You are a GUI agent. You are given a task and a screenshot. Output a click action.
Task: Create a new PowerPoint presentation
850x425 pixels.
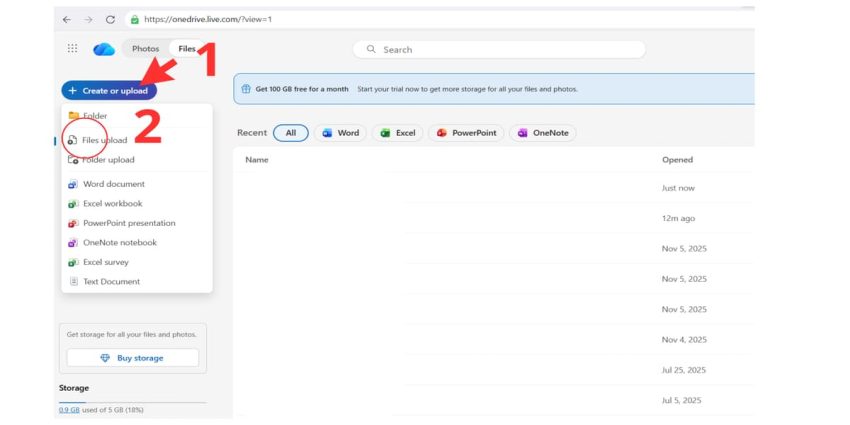click(x=137, y=223)
